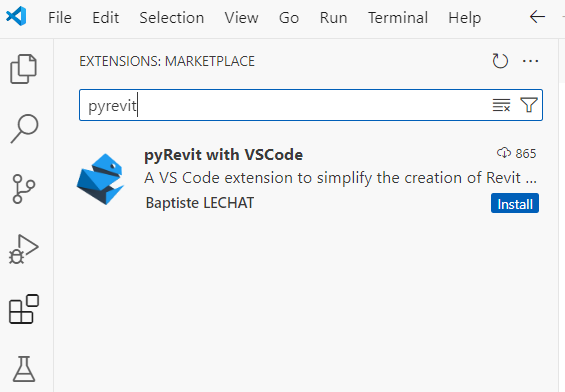
Task: Open the Run and Debug view
Action: click(x=24, y=249)
